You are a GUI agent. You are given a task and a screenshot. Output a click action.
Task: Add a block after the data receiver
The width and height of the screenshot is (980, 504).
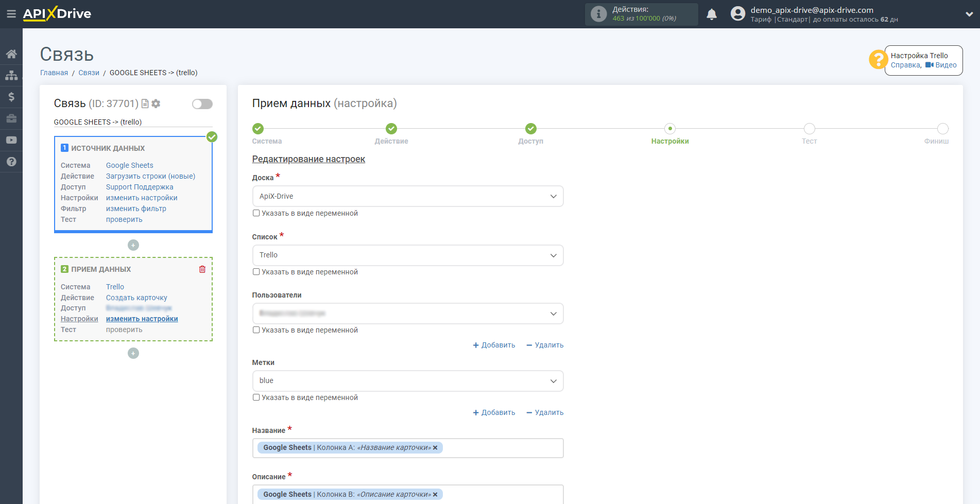(133, 353)
